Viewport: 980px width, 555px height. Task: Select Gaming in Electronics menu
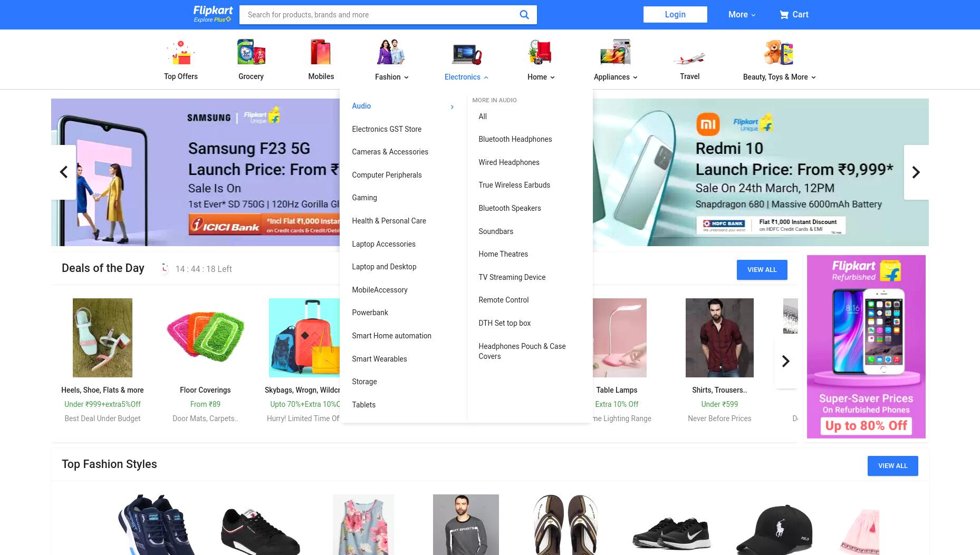[x=364, y=198]
